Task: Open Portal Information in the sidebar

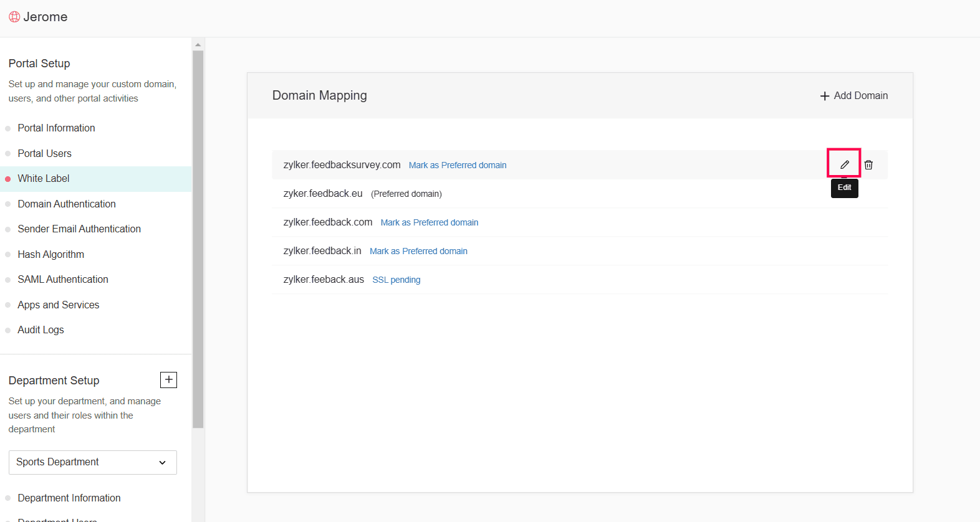Action: tap(56, 128)
